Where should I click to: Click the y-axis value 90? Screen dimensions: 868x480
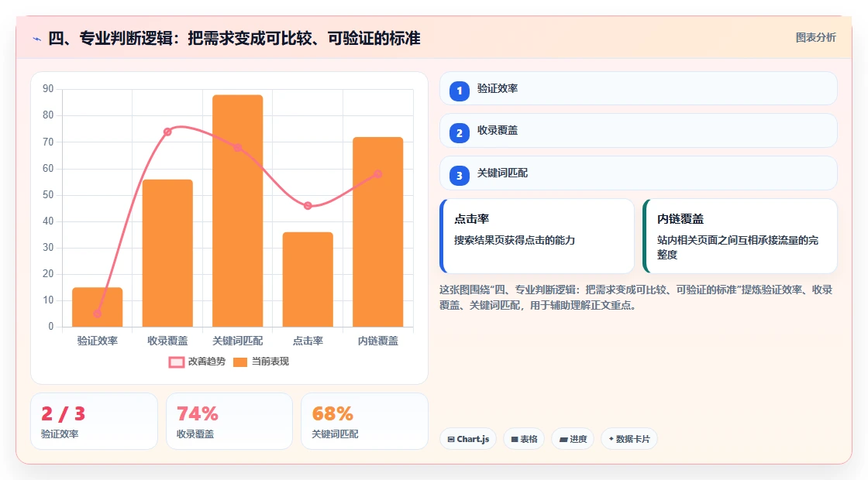(x=48, y=88)
